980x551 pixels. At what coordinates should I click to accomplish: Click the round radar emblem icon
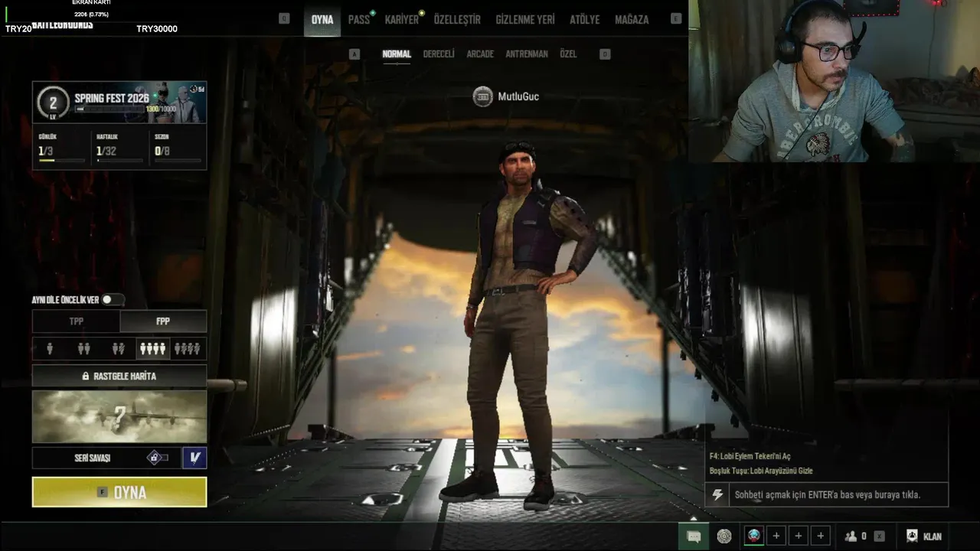pyautogui.click(x=724, y=536)
